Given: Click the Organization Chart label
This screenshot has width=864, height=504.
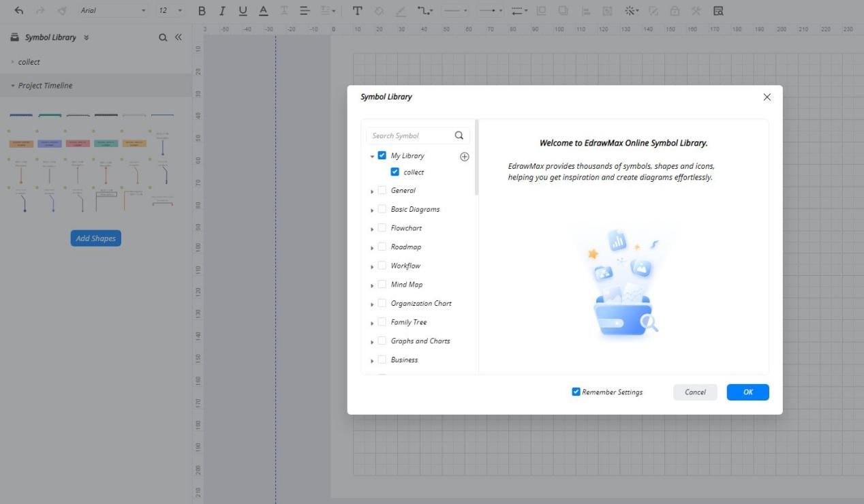Looking at the screenshot, I should tap(421, 303).
